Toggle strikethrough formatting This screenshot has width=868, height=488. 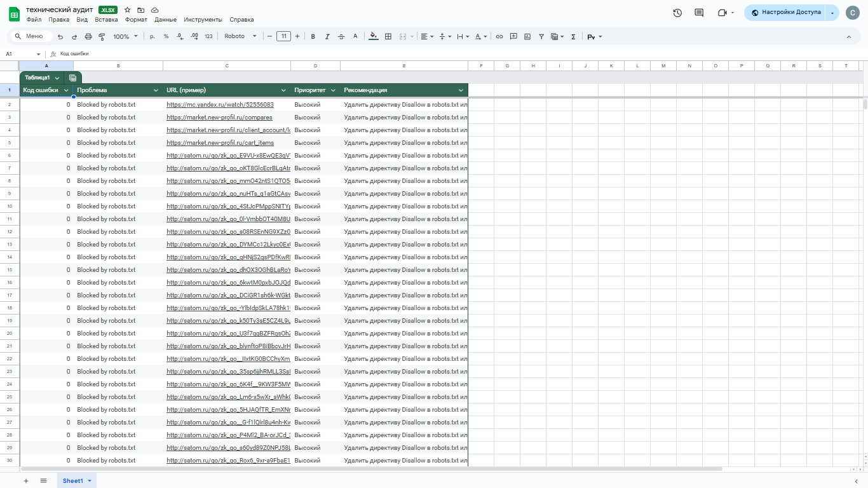click(x=341, y=37)
